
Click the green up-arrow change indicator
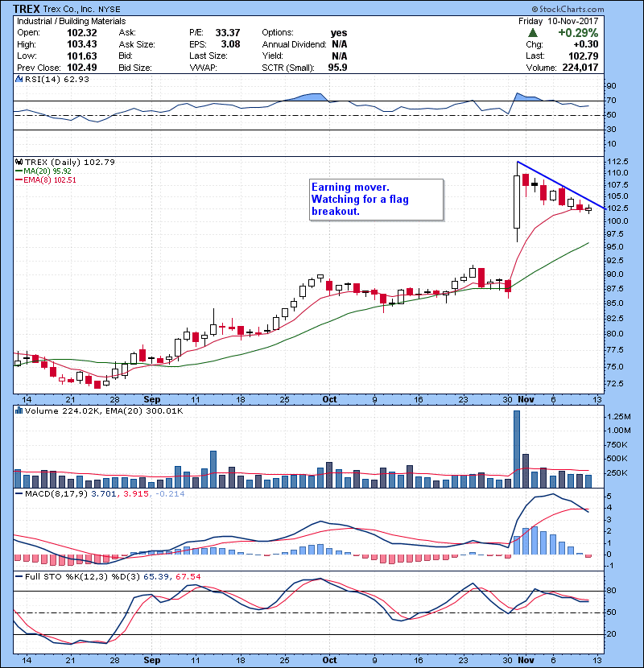pyautogui.click(x=532, y=33)
